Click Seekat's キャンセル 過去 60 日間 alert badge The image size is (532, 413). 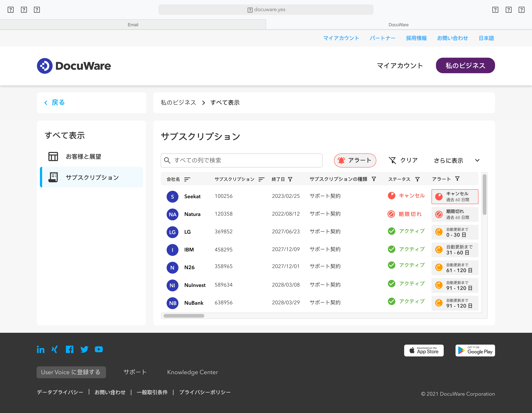[455, 197]
